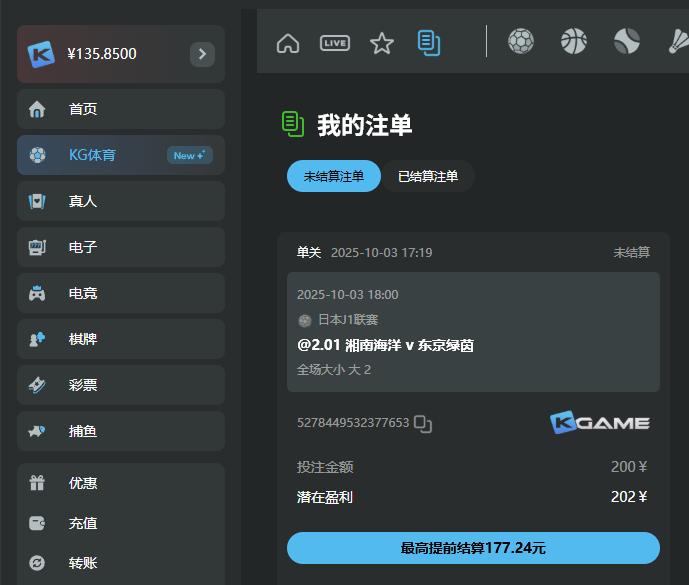Click bet time 2025-10-03 17:19
Screen dimensions: 689x585
click(x=381, y=253)
